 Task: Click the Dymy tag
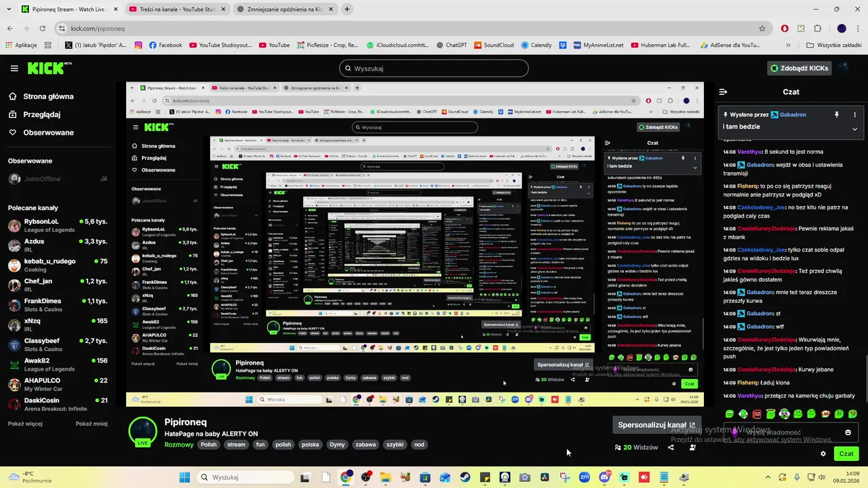pos(337,445)
